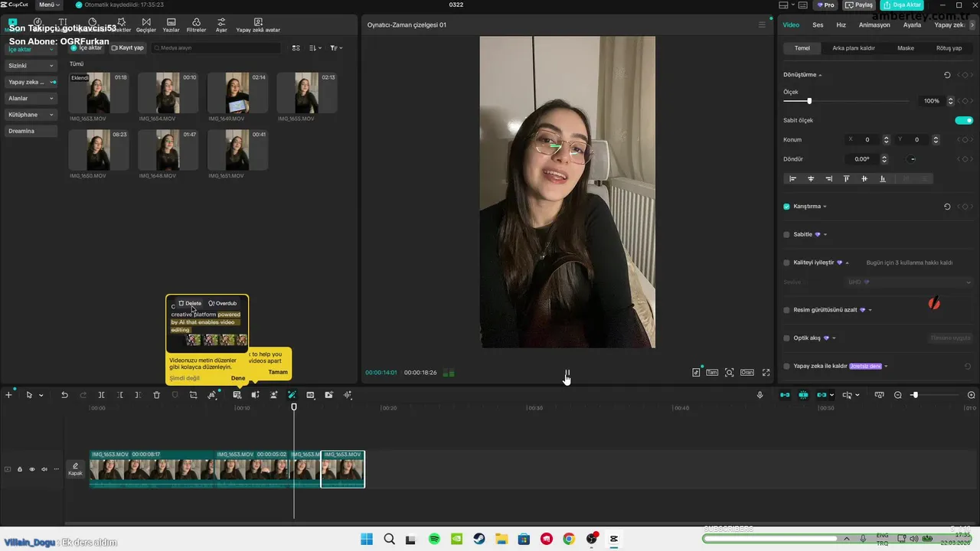Image resolution: width=980 pixels, height=551 pixels.
Task: Click the Dene link in tooltip
Action: click(x=238, y=378)
